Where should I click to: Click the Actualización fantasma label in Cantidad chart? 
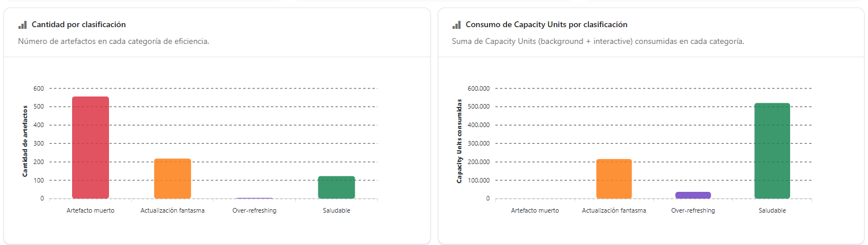pyautogui.click(x=172, y=210)
